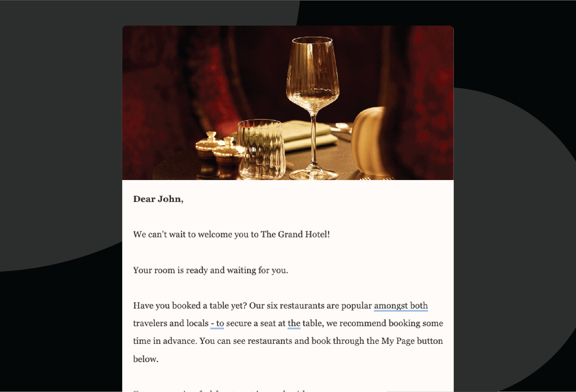Click the underlined phrase "amongst both"
Viewport: 576px width, 392px height.
point(401,306)
